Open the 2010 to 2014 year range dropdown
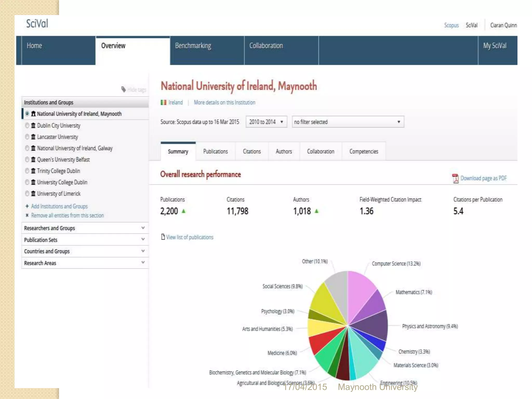 [x=266, y=122]
